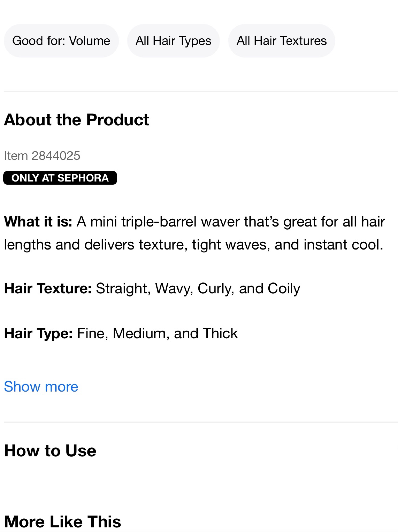
Task: Click the ONLY AT SEPHORA badge
Action: [60, 178]
